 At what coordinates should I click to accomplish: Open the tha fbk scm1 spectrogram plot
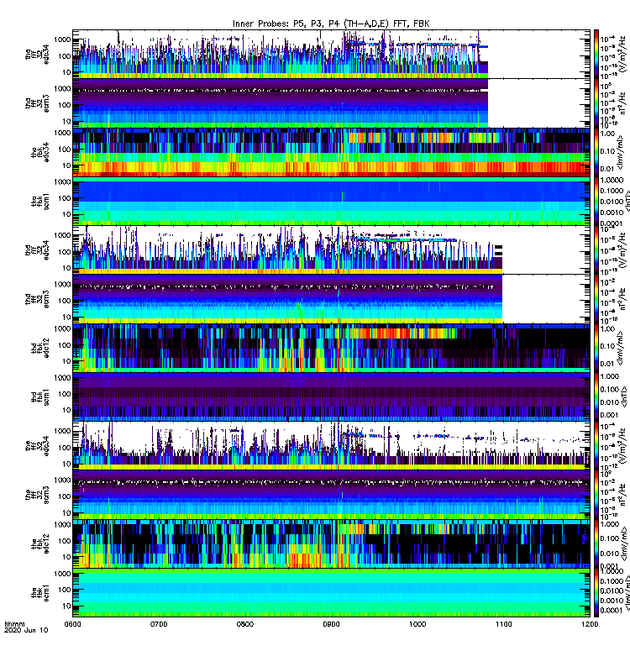click(331, 201)
